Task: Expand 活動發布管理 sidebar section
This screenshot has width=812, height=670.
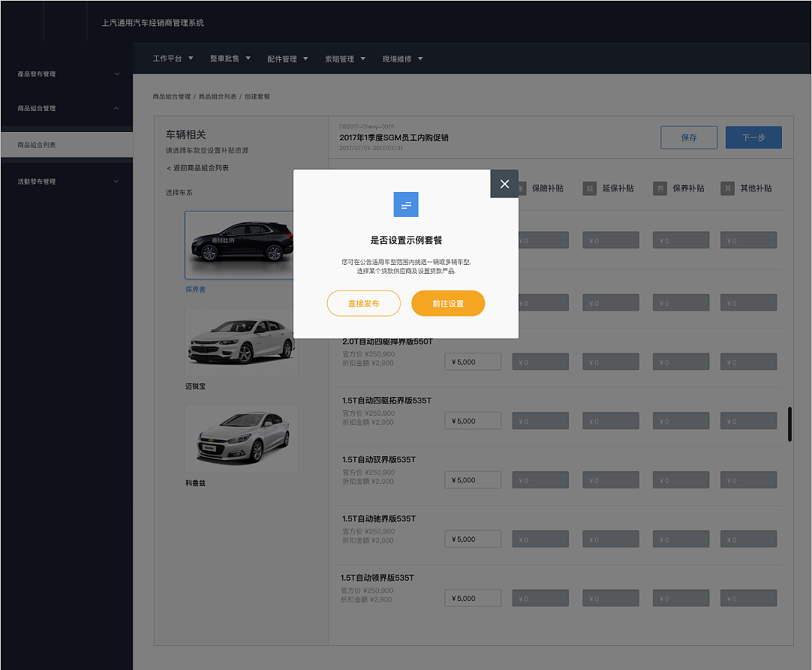Action: (x=67, y=182)
